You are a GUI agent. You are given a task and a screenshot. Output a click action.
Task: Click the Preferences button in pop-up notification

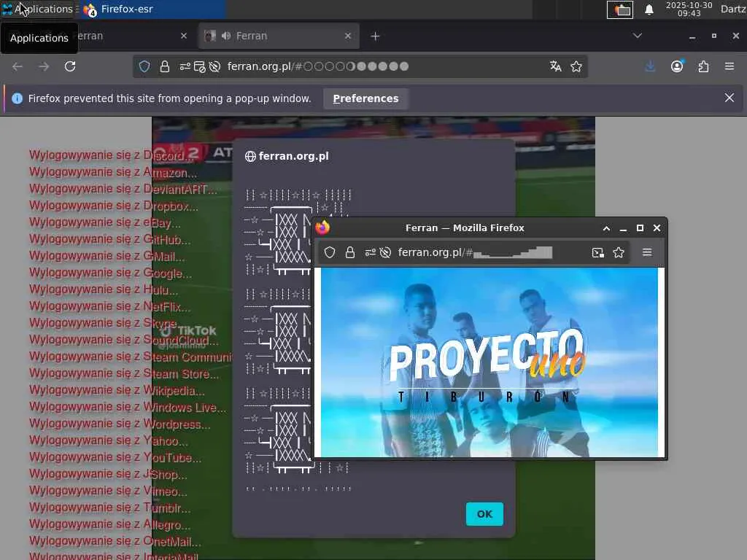[x=366, y=98]
